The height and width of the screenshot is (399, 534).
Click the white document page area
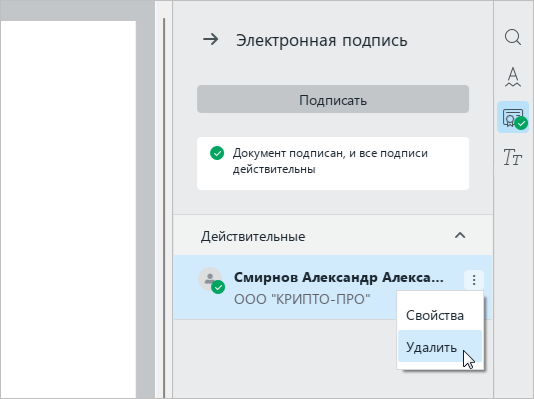(68, 209)
